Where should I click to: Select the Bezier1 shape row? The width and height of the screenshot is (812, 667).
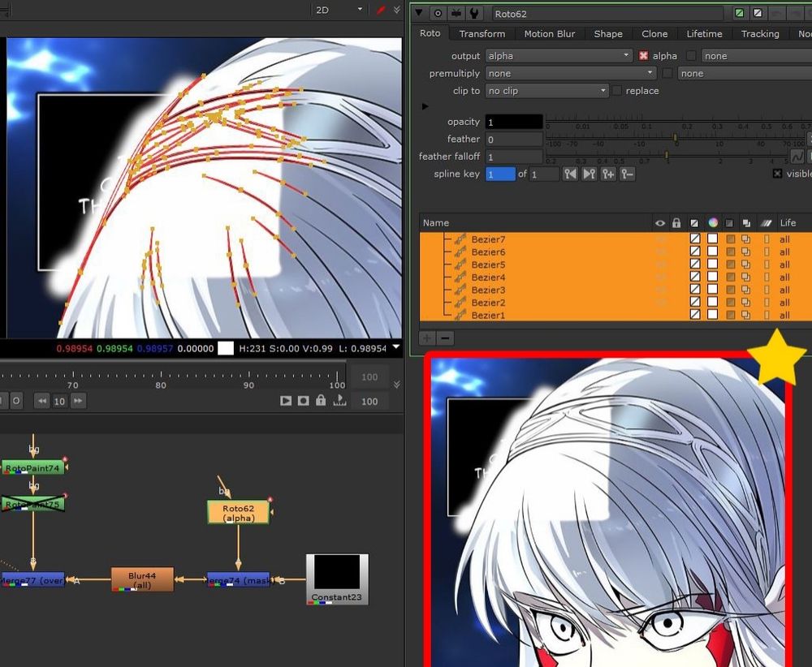tap(615, 315)
